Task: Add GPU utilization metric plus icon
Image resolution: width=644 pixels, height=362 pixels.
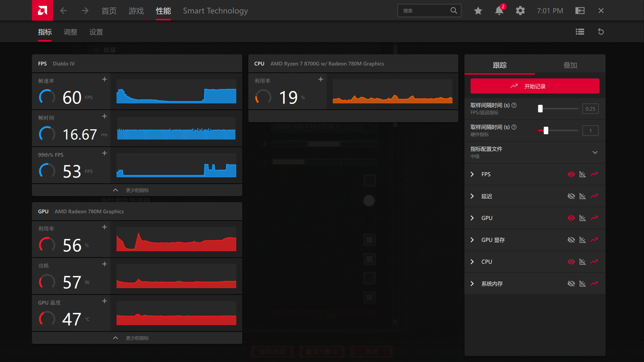Action: 104,227
